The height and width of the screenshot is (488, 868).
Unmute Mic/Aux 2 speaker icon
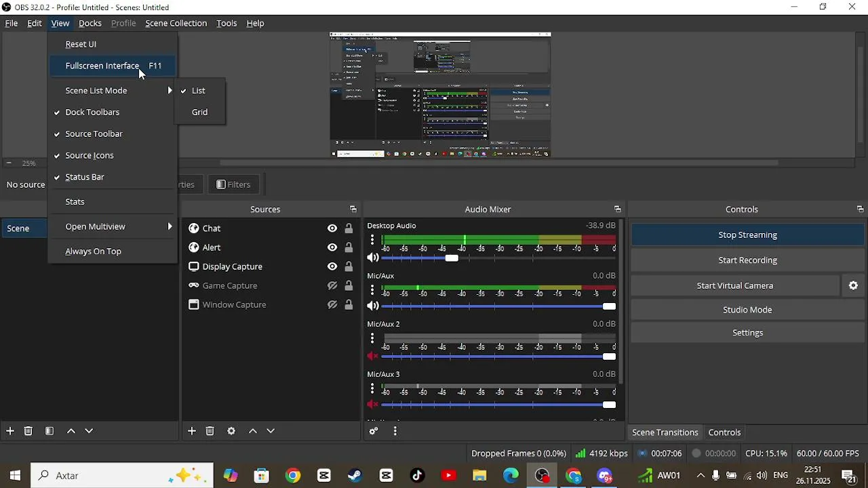coord(372,356)
